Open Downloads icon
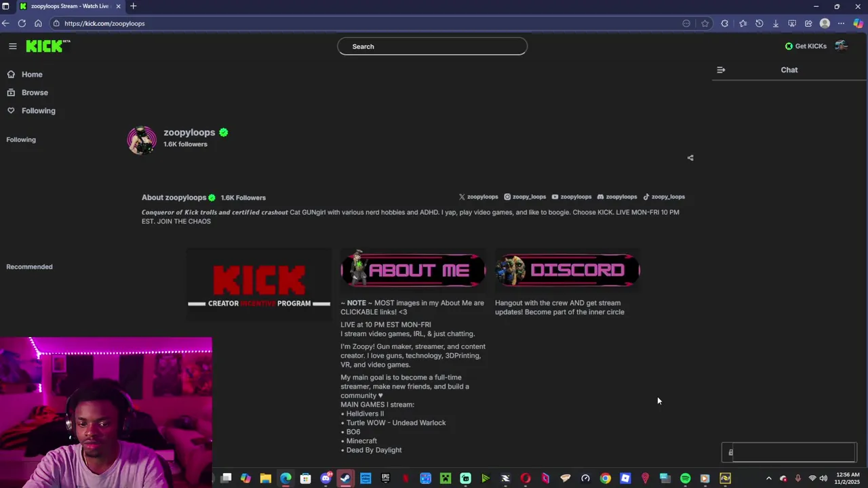 click(x=776, y=23)
